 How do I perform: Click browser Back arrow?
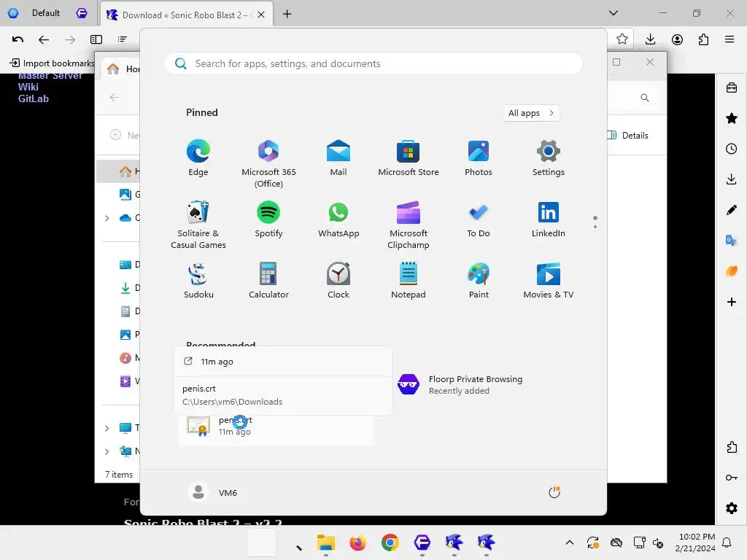point(43,39)
